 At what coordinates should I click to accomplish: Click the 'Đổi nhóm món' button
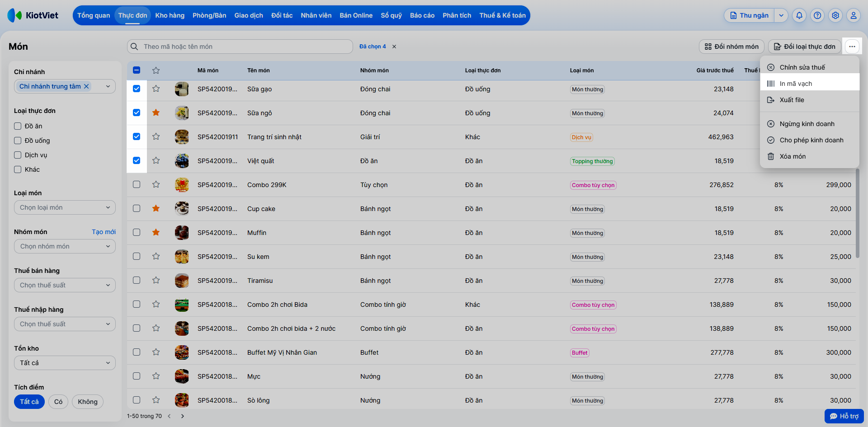(732, 47)
